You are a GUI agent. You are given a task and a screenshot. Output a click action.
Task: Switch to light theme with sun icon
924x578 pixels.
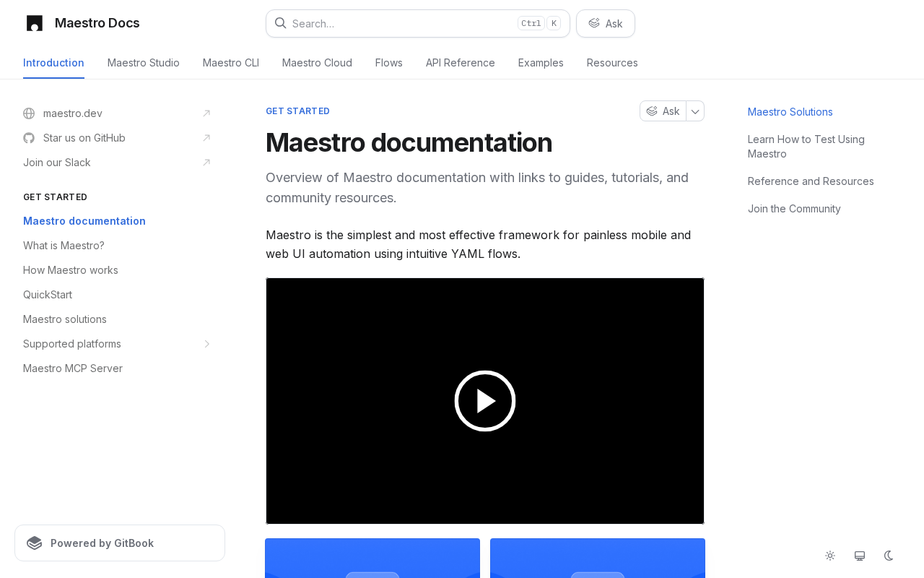(x=830, y=556)
